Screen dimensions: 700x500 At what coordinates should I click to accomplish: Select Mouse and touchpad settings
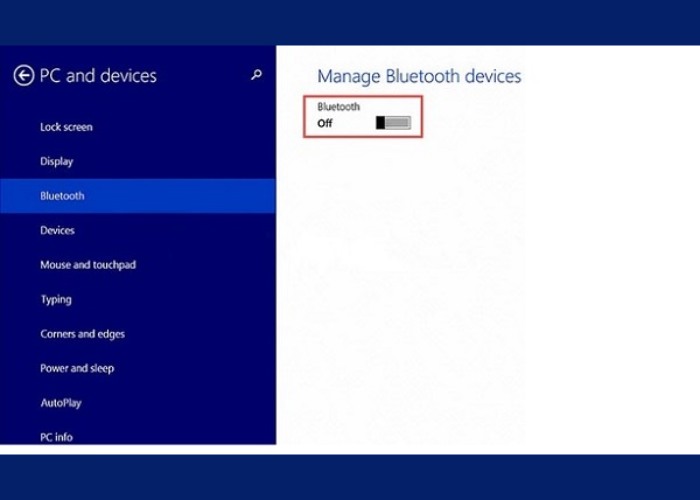click(x=87, y=265)
